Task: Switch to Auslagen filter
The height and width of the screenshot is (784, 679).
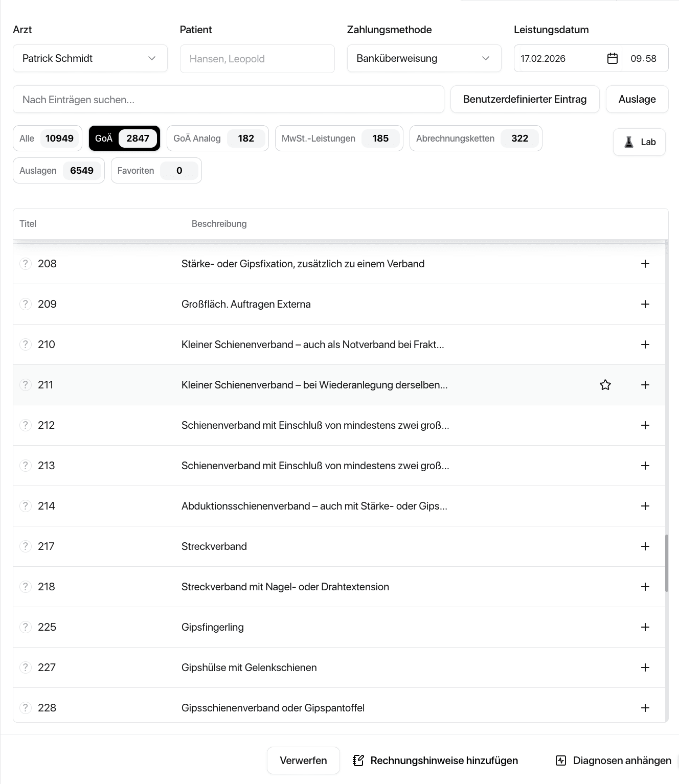Action: [x=59, y=171]
